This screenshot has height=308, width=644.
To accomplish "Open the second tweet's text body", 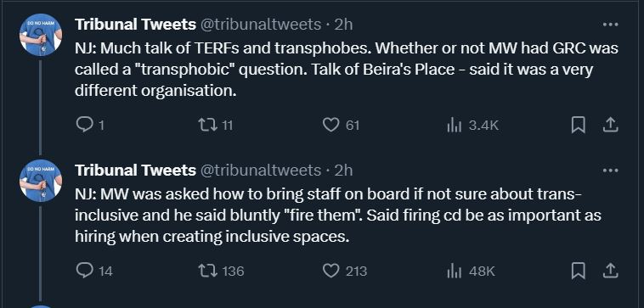I will (337, 216).
